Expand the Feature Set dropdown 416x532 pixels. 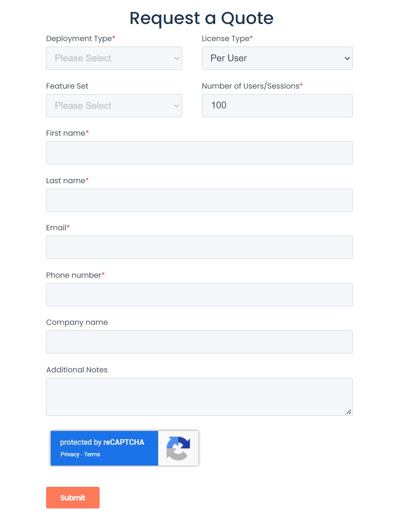pos(114,106)
